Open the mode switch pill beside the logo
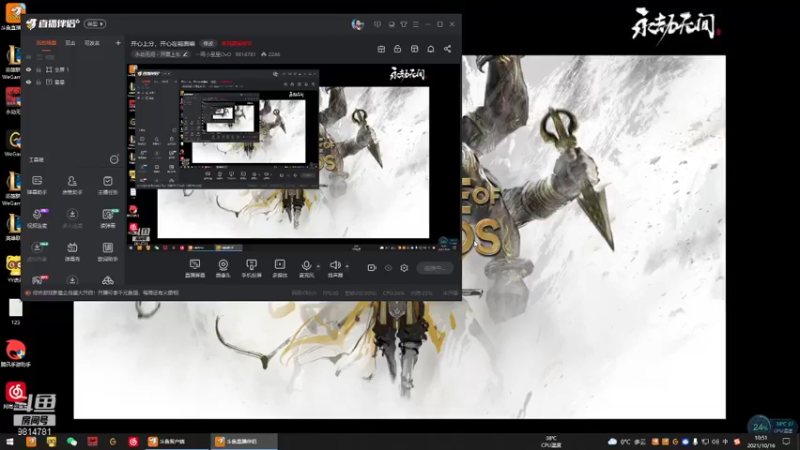 point(95,24)
